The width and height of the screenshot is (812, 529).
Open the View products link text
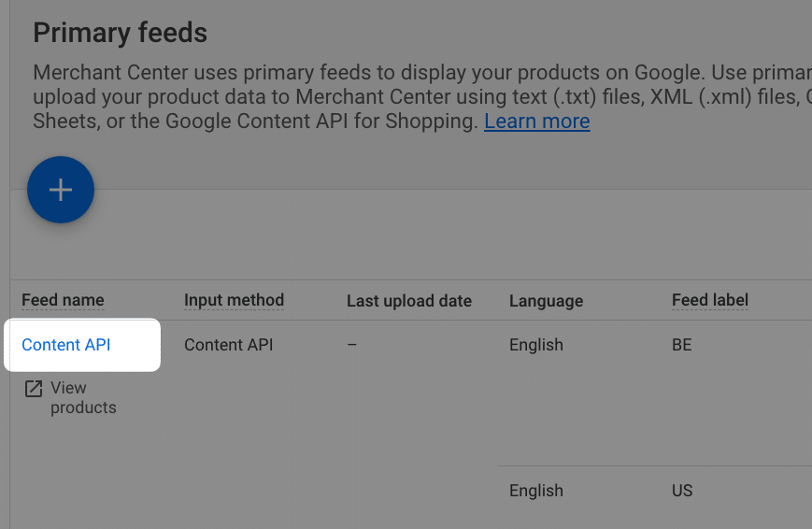pos(83,397)
